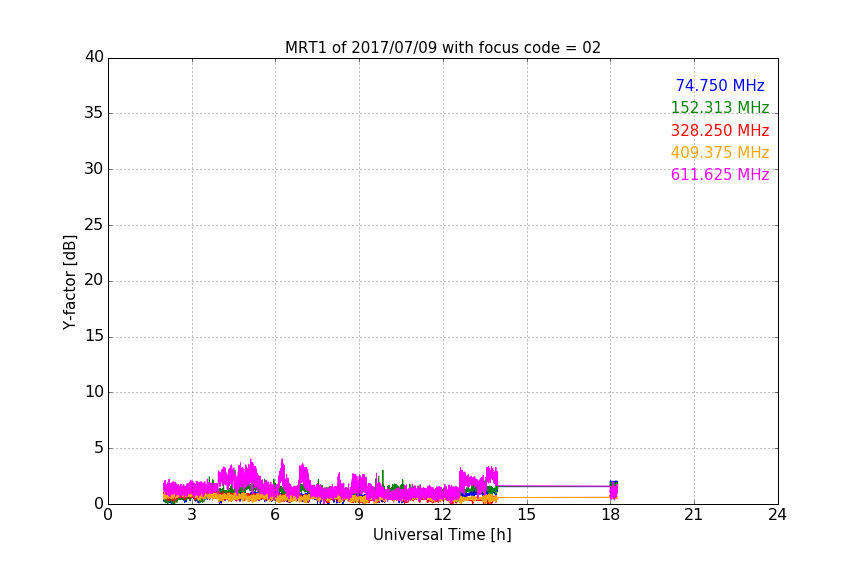This screenshot has width=864, height=576.
Task: Select the 74.750 MHz legend label
Action: 720,85
